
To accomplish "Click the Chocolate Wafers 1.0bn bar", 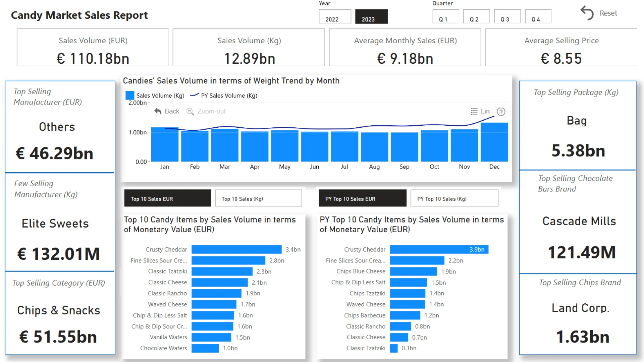I will pyautogui.click(x=205, y=348).
